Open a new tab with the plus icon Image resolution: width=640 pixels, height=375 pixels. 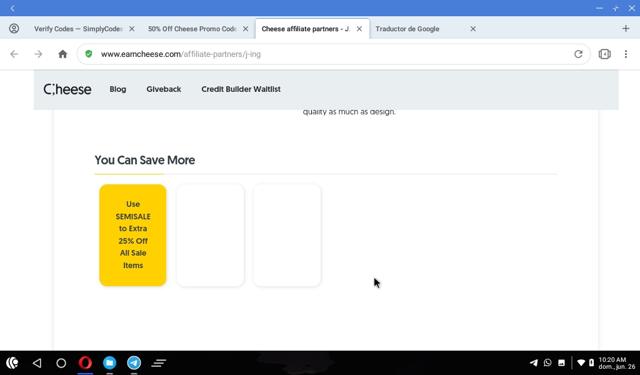[626, 28]
